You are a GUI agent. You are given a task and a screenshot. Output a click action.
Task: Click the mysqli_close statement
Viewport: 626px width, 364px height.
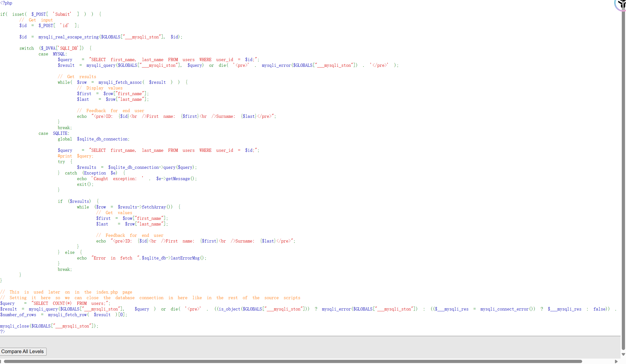pyautogui.click(x=49, y=326)
